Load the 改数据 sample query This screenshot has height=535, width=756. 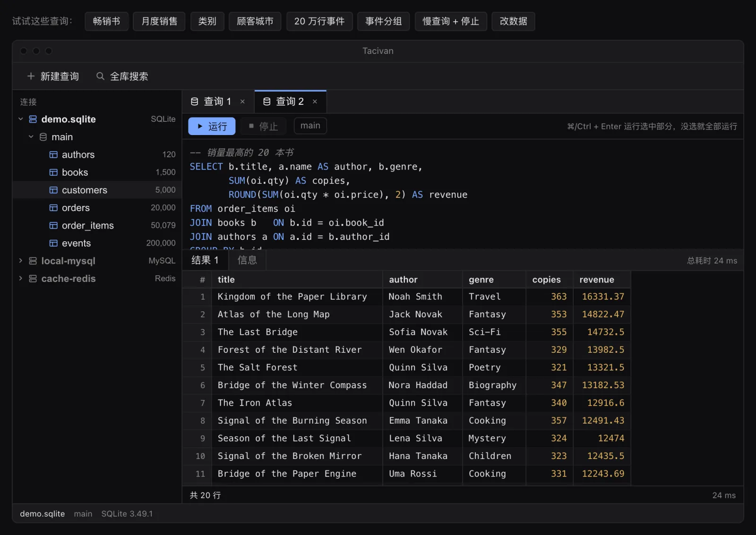coord(513,21)
